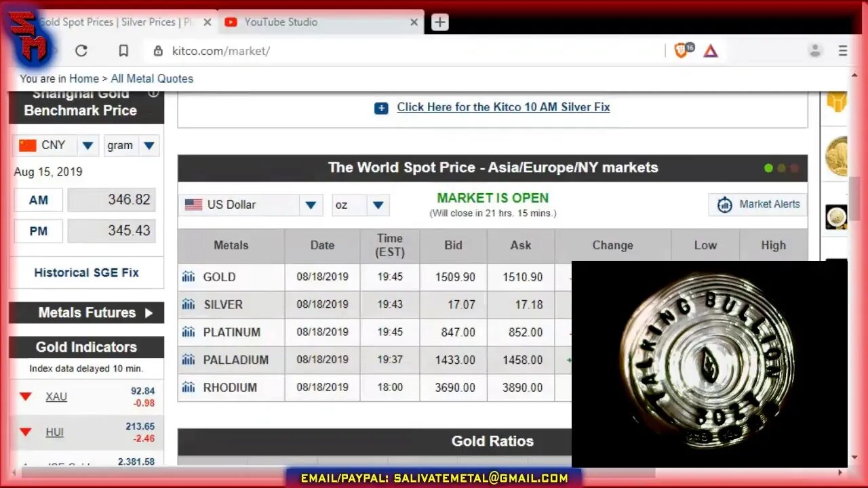Open the oz unit dropdown
The width and height of the screenshot is (868, 488).
click(378, 205)
